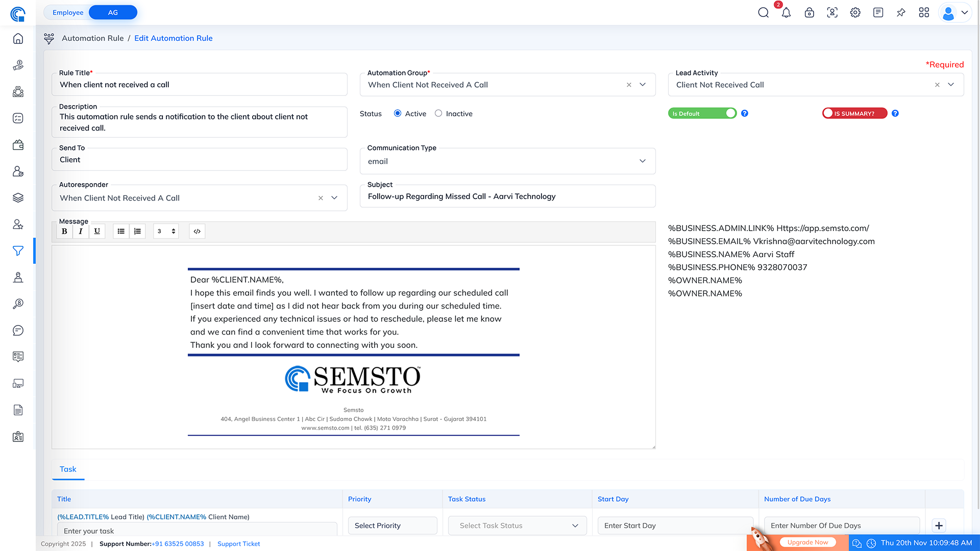Toggle the Is Default switch
Viewport: 980px width, 551px height.
[x=702, y=113]
